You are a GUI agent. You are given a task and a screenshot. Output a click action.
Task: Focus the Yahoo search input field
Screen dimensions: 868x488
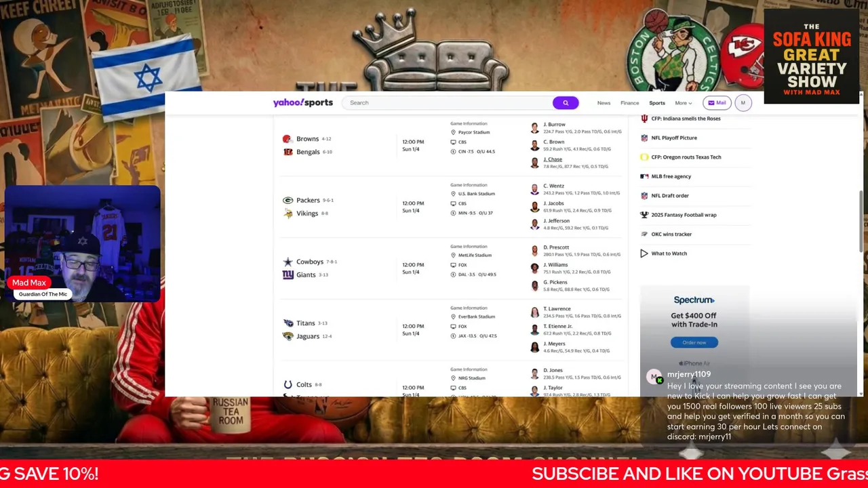tap(448, 102)
